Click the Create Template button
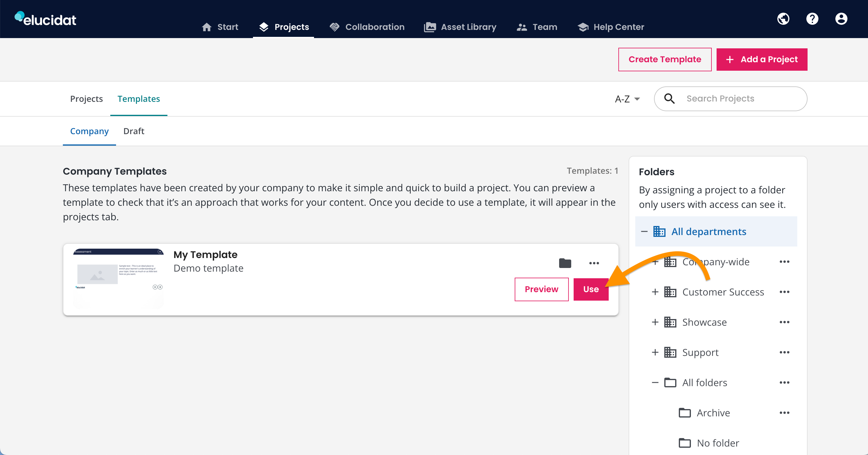Viewport: 868px width, 455px height. pos(665,59)
